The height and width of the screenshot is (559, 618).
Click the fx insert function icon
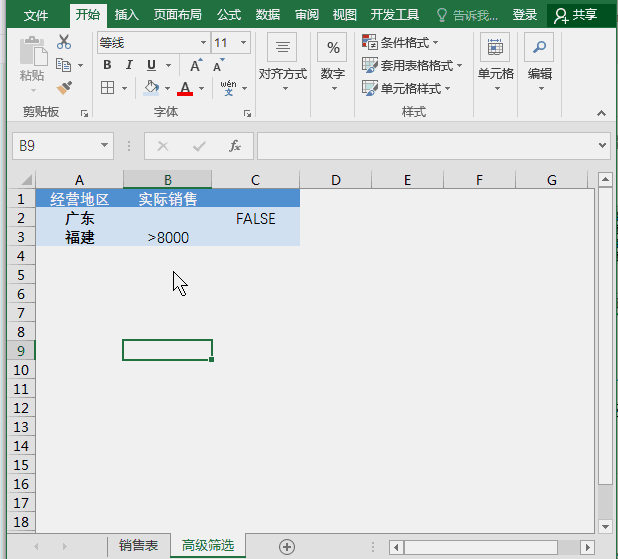click(235, 146)
